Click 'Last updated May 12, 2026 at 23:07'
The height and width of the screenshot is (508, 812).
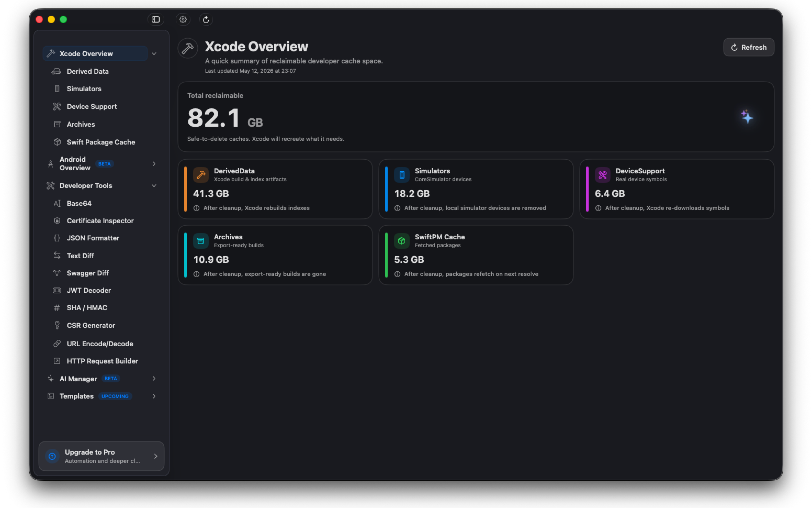pyautogui.click(x=250, y=71)
